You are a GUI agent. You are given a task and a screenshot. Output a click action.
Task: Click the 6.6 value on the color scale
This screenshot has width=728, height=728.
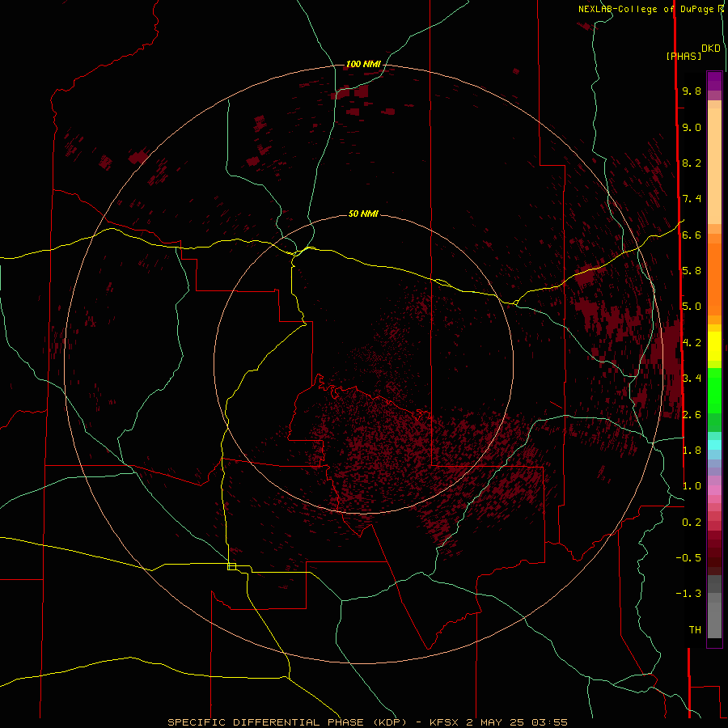coord(692,235)
